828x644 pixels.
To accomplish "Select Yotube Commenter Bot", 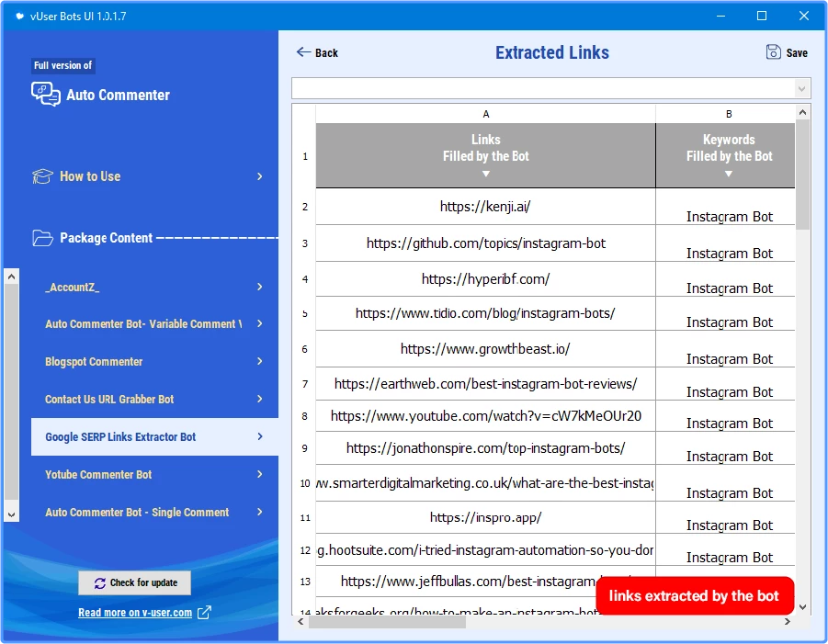I will click(x=98, y=475).
